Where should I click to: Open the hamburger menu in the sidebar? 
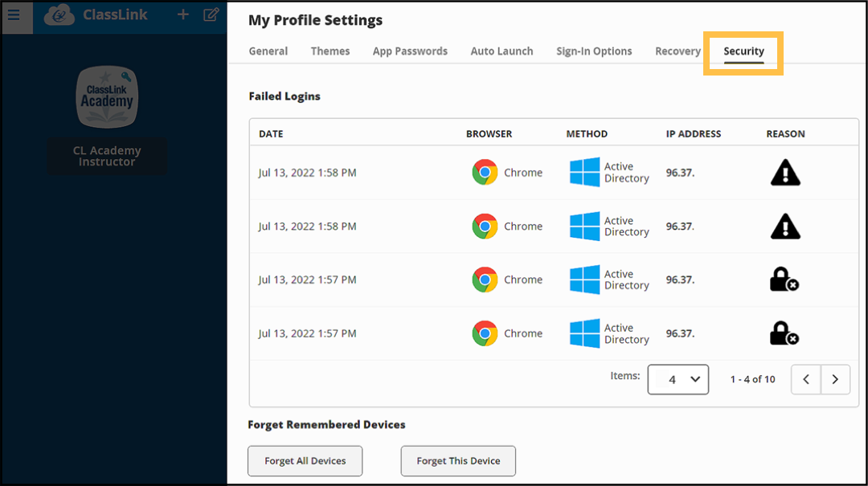click(15, 14)
